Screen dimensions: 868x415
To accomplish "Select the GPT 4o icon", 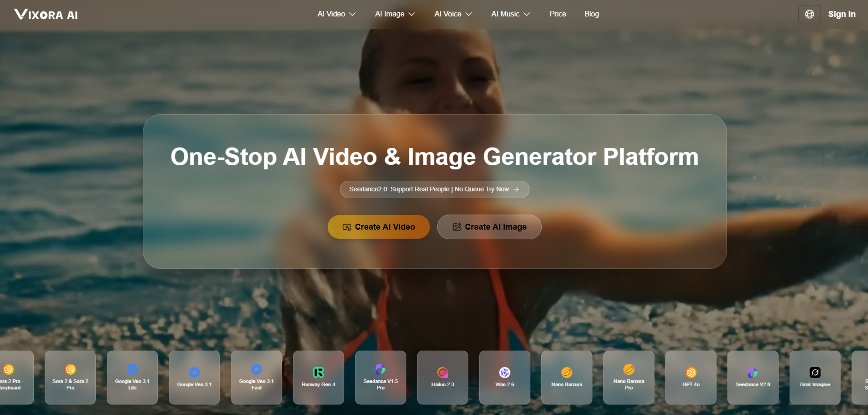I will [691, 372].
